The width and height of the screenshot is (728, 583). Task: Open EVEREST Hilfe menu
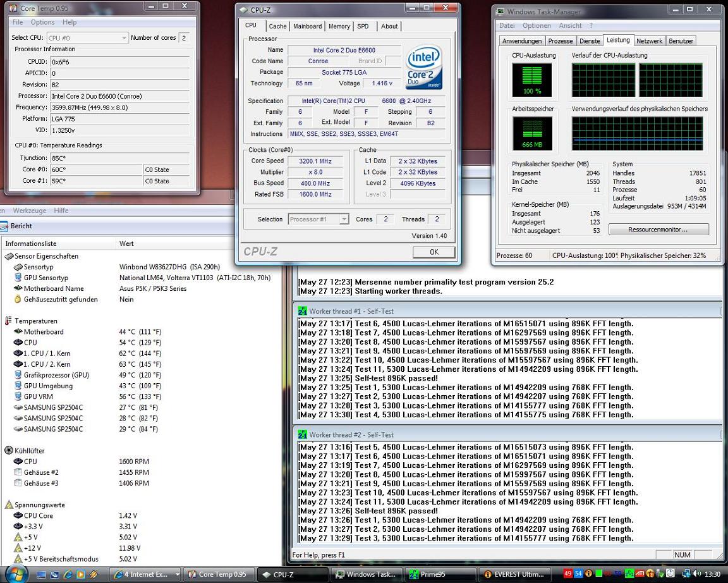tap(61, 211)
